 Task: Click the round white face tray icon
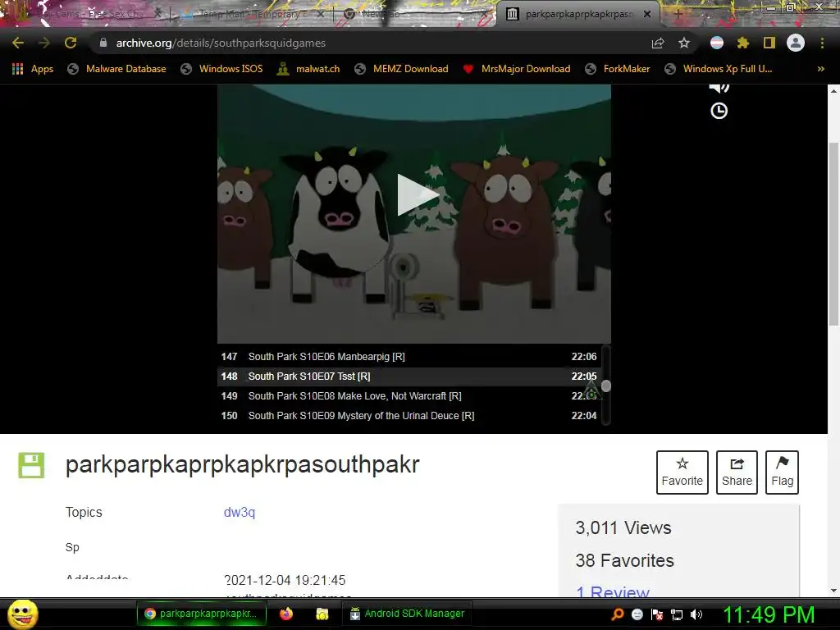click(x=637, y=614)
